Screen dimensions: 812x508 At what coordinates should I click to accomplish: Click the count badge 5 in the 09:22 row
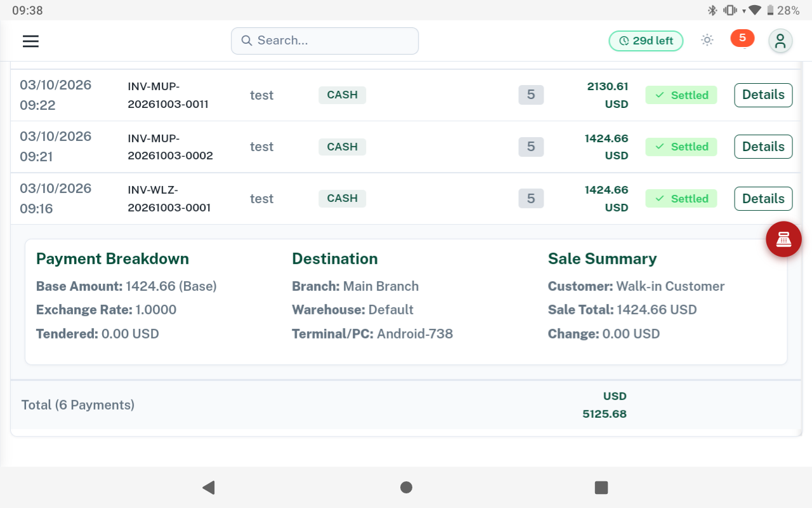(531, 95)
